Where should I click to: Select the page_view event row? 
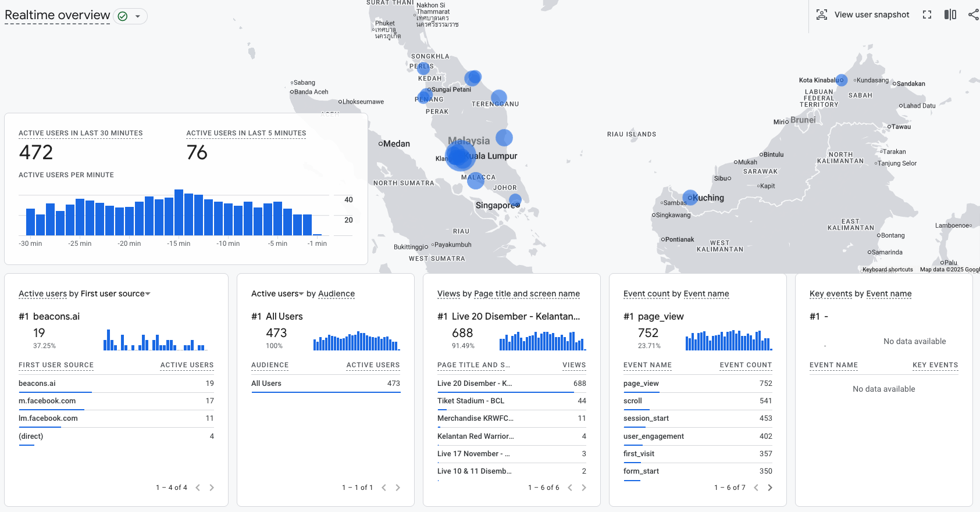tap(697, 384)
